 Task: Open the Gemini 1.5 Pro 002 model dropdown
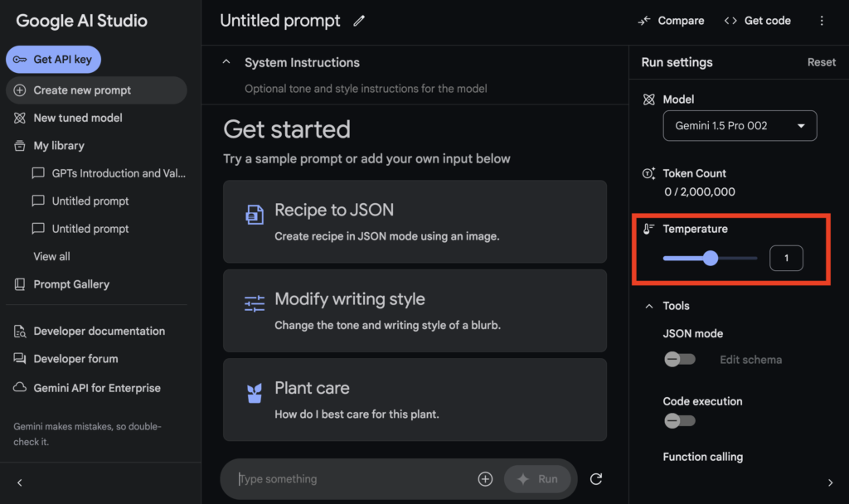[x=740, y=126]
